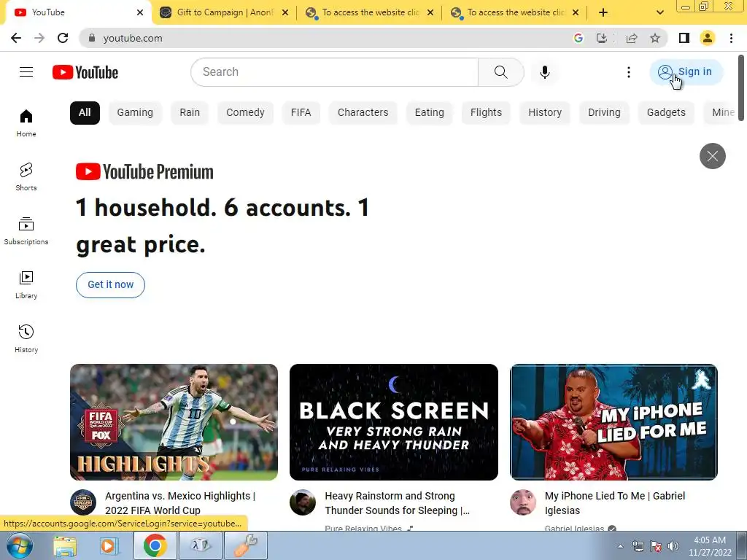Click the search magnifier button
Viewport: 747px width, 560px height.
click(x=500, y=72)
